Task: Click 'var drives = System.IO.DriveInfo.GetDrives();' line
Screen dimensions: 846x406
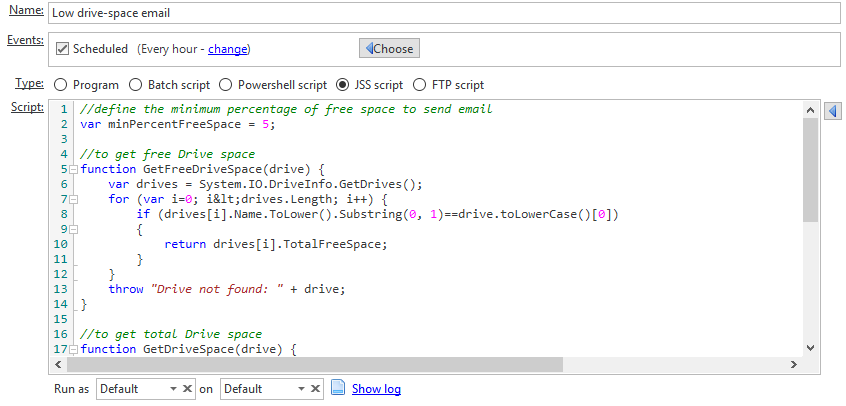Action: coord(265,184)
